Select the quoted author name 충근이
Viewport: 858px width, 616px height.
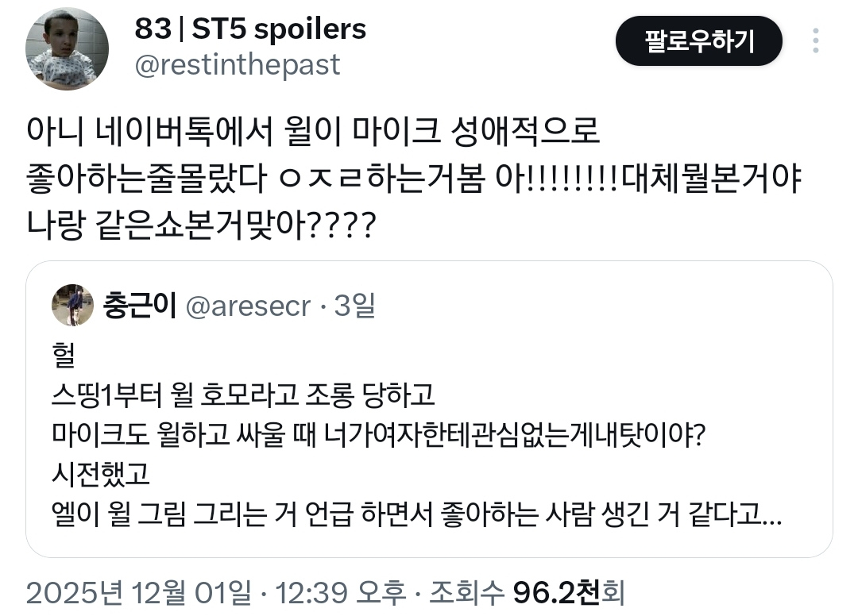pyautogui.click(x=138, y=306)
